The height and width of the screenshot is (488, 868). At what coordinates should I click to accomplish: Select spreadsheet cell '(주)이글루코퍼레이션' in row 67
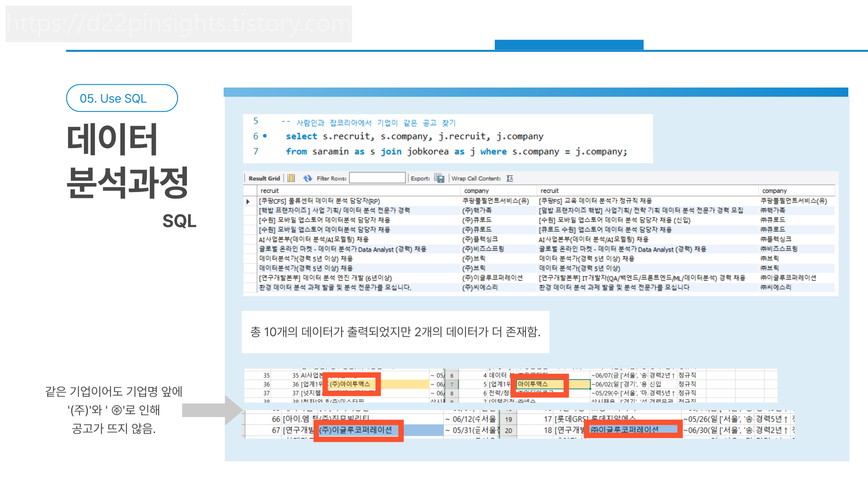tap(356, 430)
